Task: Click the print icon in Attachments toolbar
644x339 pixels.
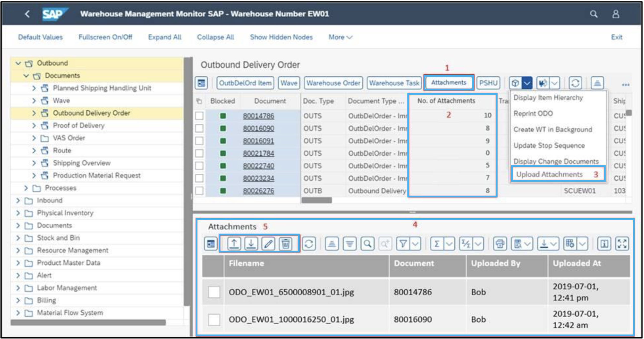Action: click(x=500, y=244)
